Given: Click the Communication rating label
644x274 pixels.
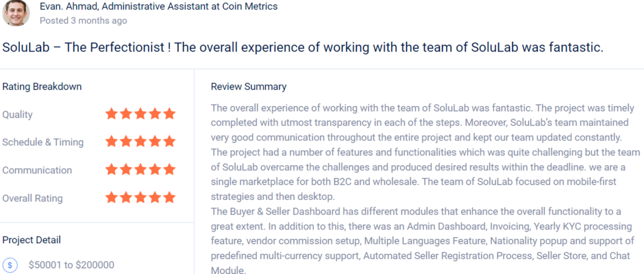Looking at the screenshot, I should 37,171.
